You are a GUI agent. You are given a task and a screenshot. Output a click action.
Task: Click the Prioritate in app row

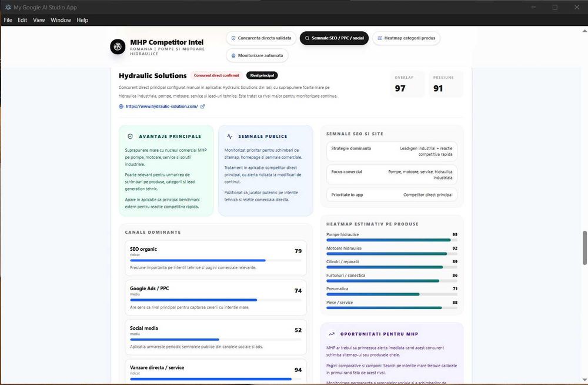392,195
